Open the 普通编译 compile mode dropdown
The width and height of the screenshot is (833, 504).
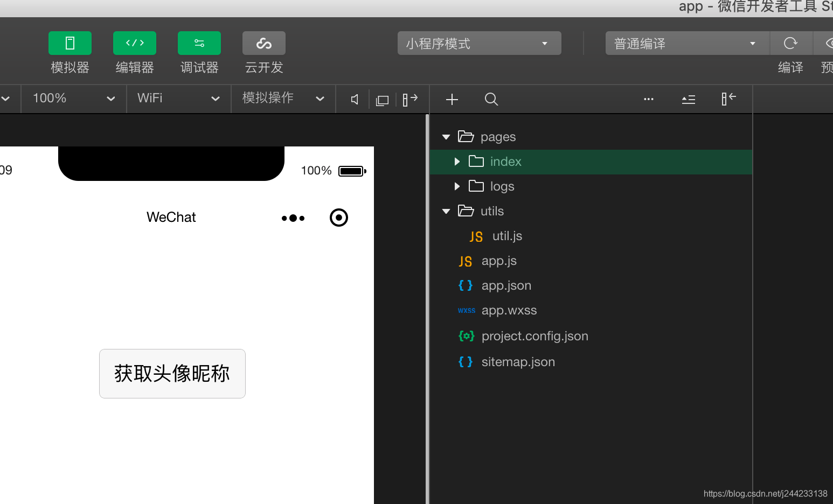pyautogui.click(x=688, y=43)
